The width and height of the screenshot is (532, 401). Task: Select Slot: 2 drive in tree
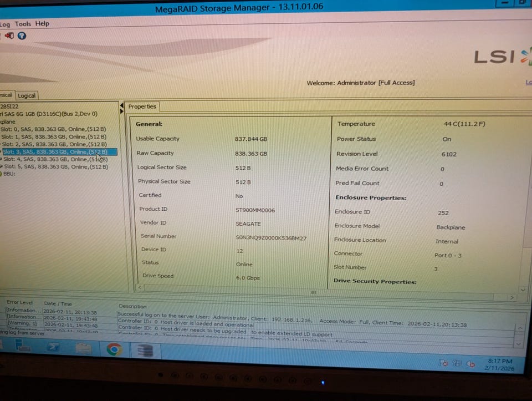pyautogui.click(x=55, y=144)
